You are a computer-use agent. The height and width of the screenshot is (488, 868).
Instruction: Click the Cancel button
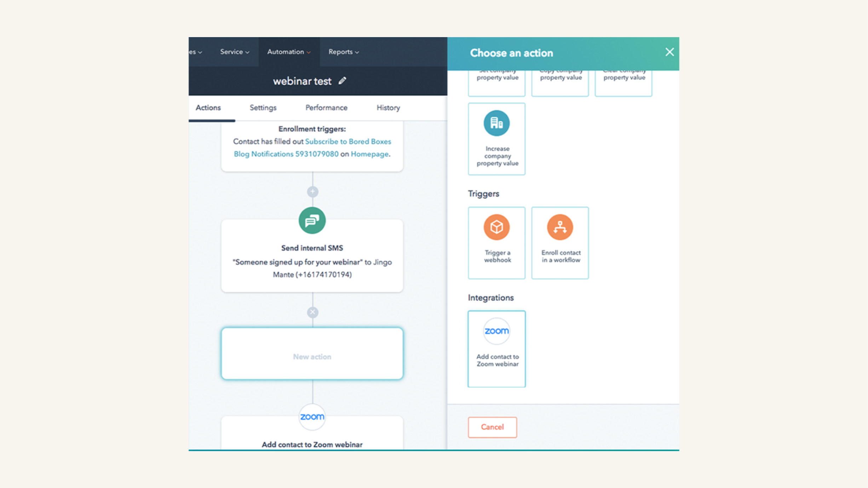[x=492, y=427]
